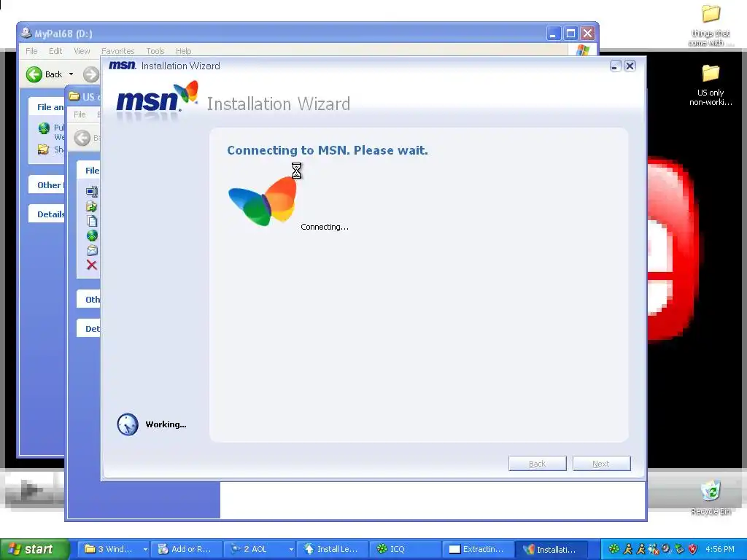Viewport: 747px width, 560px height.
Task: Open 'US only non-worki...' desktop folder
Action: click(711, 85)
